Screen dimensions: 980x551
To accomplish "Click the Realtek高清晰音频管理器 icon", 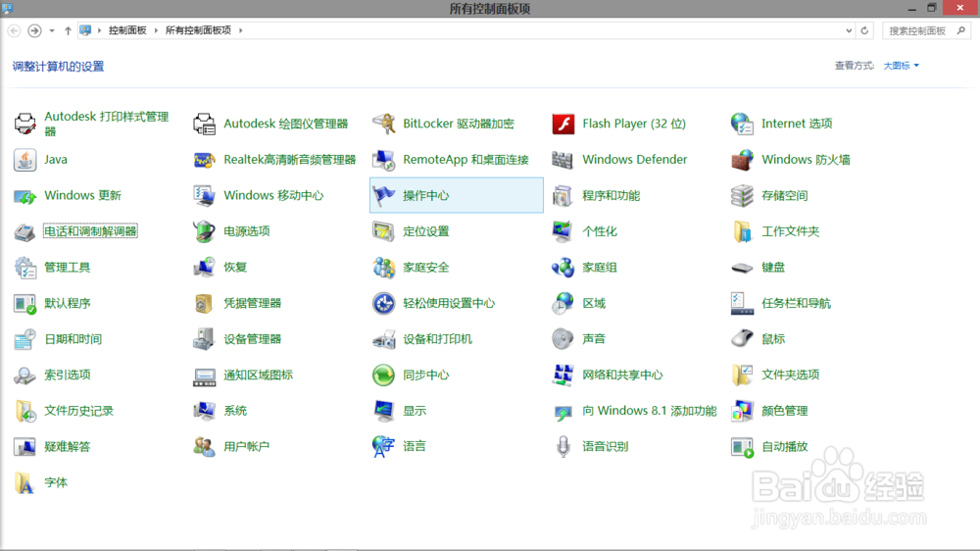I will pyautogui.click(x=205, y=160).
